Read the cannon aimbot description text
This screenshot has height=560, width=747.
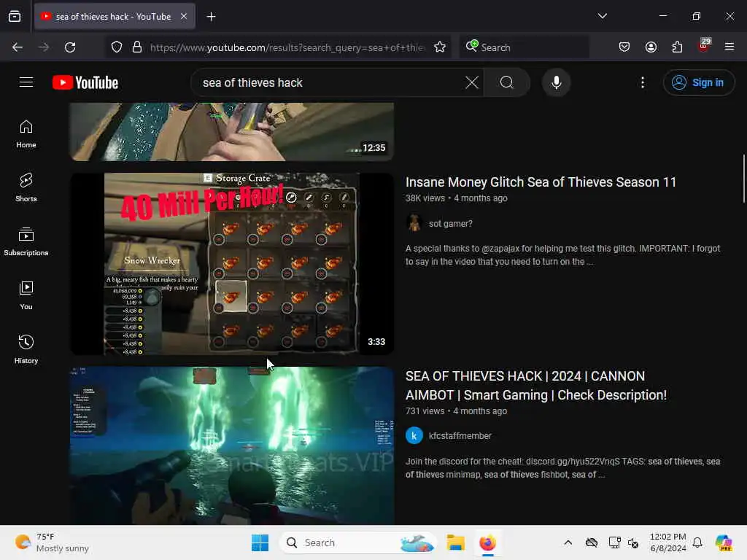click(562, 467)
